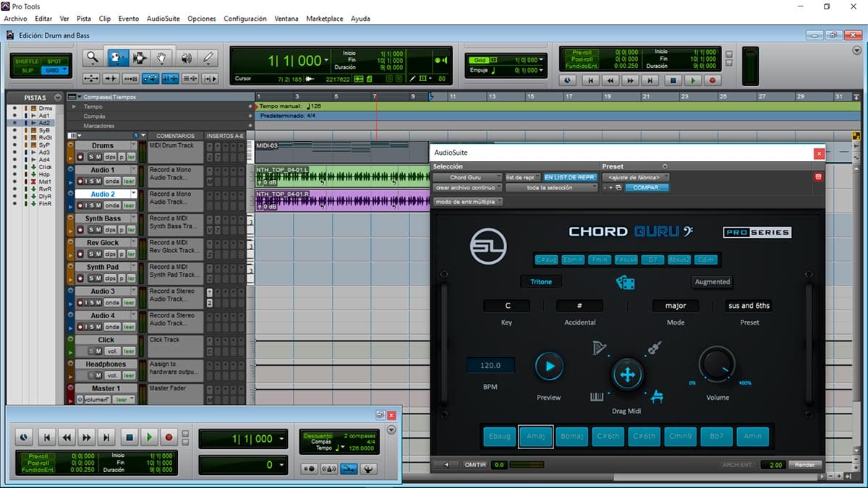Click the BPM 120.0 value field
868x488 pixels.
[490, 366]
